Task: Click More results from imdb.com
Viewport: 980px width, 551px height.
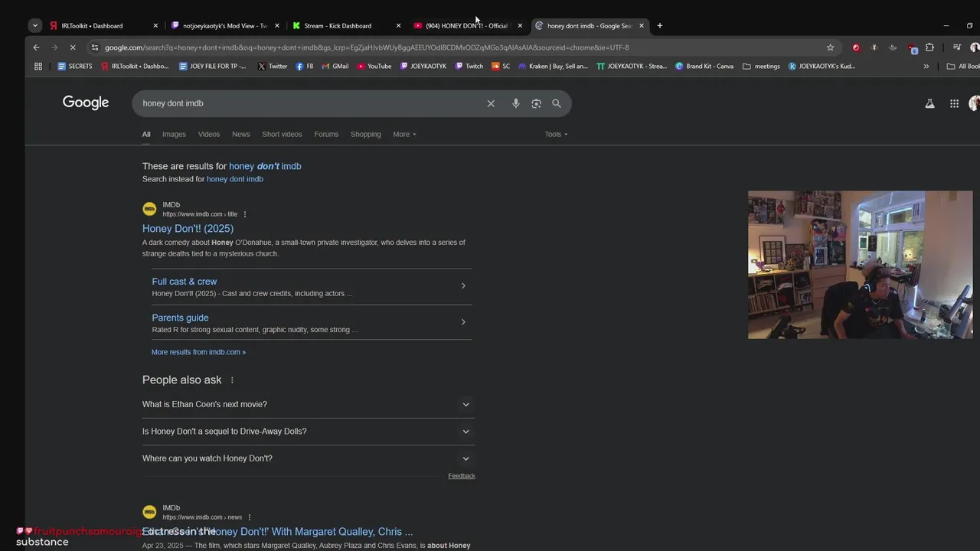Action: [x=198, y=352]
